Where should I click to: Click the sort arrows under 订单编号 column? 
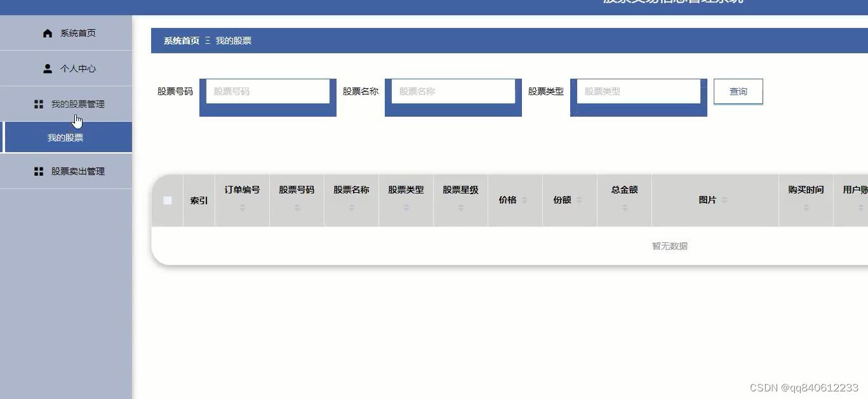click(x=241, y=206)
